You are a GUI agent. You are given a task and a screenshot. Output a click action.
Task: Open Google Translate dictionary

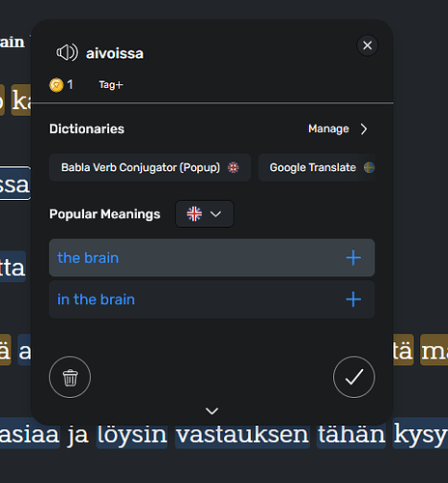click(x=317, y=167)
